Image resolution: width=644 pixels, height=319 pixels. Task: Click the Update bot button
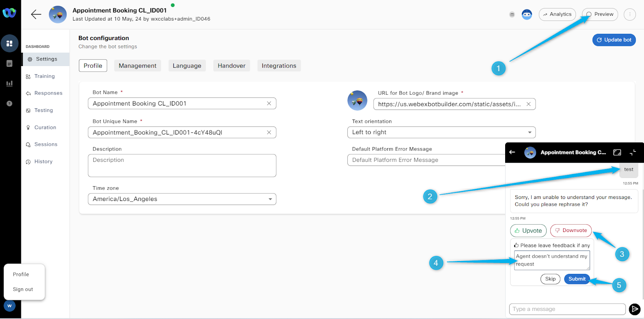(614, 40)
